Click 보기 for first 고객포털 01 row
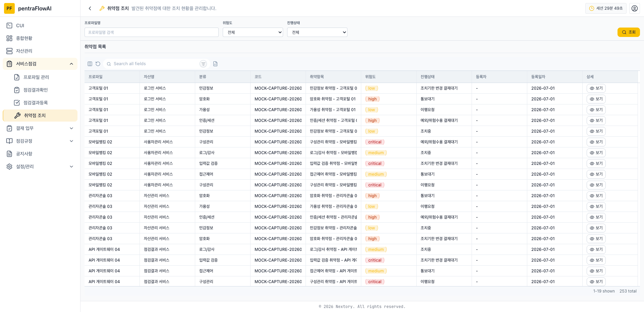 point(596,88)
